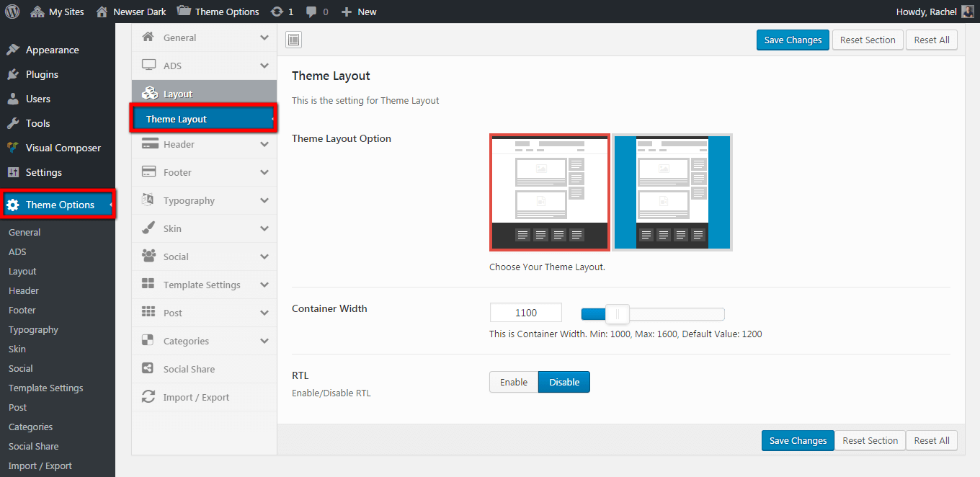980x477 pixels.
Task: Click the bottom Reset Section button
Action: click(x=870, y=440)
